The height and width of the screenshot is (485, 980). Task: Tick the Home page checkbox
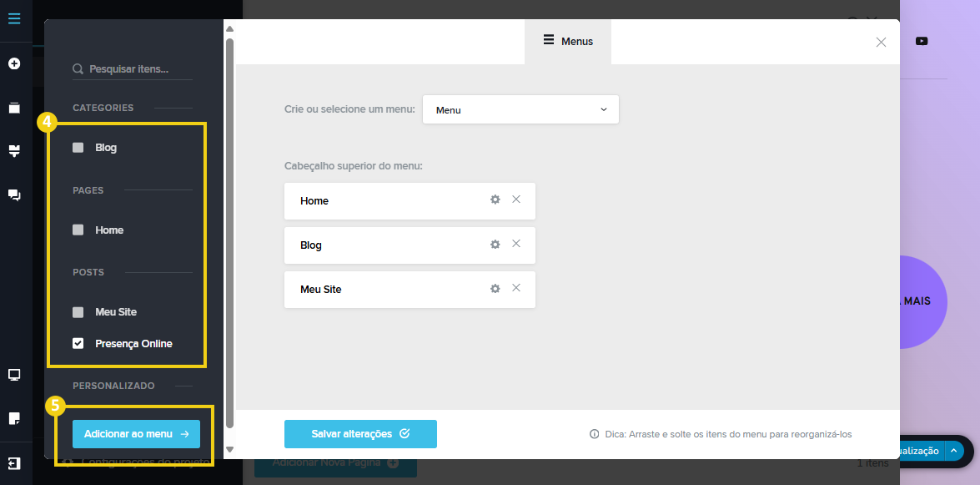pos(78,230)
